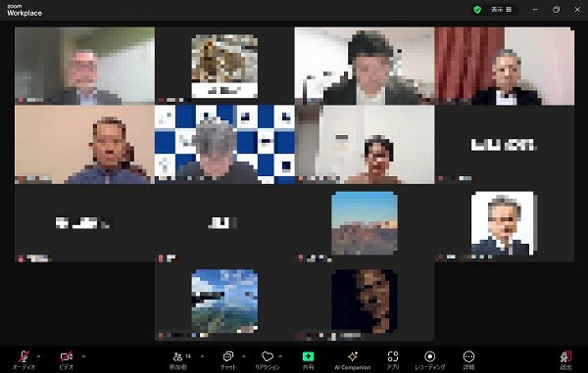Expand the reactions options caret

(280, 356)
